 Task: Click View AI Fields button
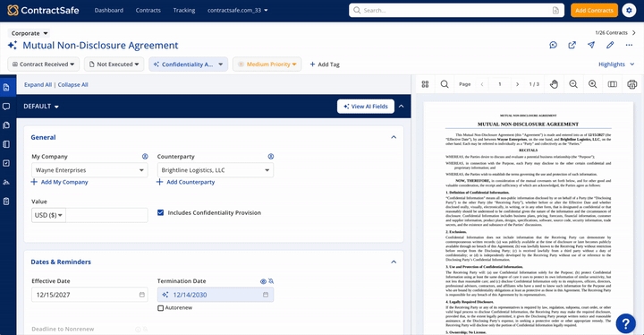[366, 107]
